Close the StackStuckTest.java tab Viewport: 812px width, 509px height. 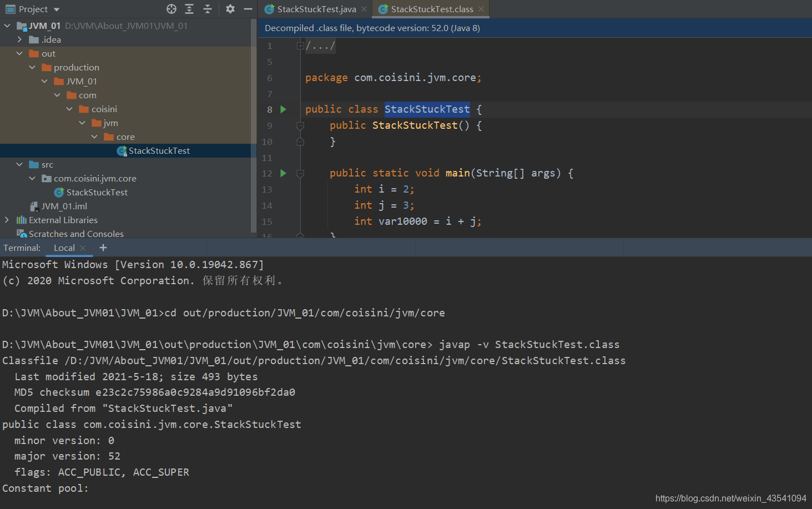[x=364, y=9]
